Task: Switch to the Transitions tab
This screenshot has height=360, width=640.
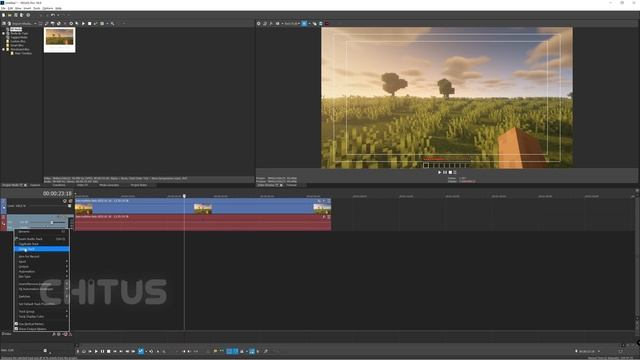Action: pyautogui.click(x=59, y=185)
